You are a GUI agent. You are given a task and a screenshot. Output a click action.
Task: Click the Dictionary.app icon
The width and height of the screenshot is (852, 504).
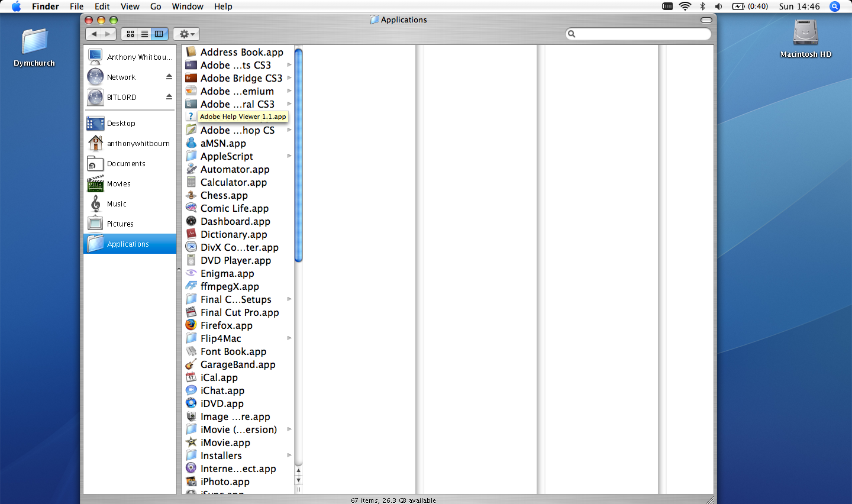coord(191,234)
